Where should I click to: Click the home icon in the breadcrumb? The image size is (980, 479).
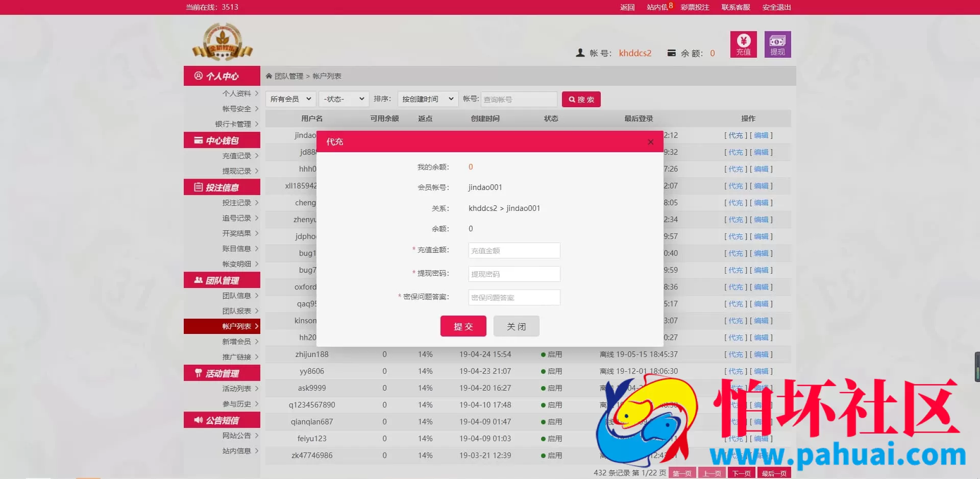(x=269, y=76)
